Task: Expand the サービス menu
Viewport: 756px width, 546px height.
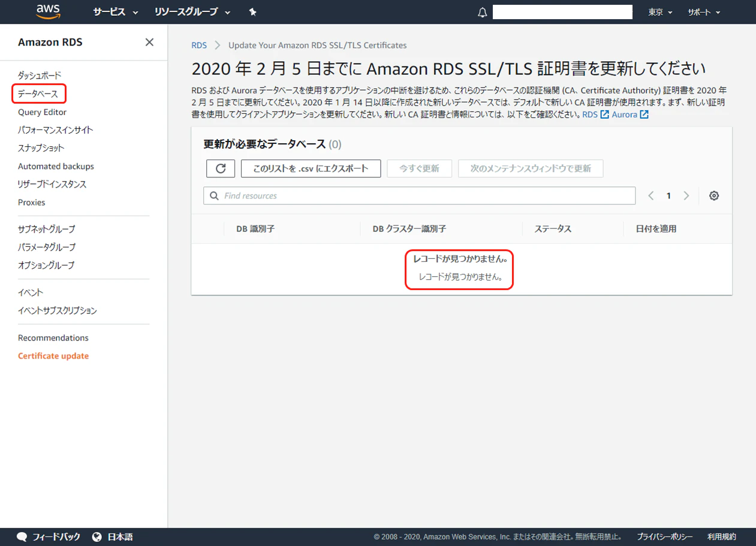Action: pyautogui.click(x=116, y=13)
